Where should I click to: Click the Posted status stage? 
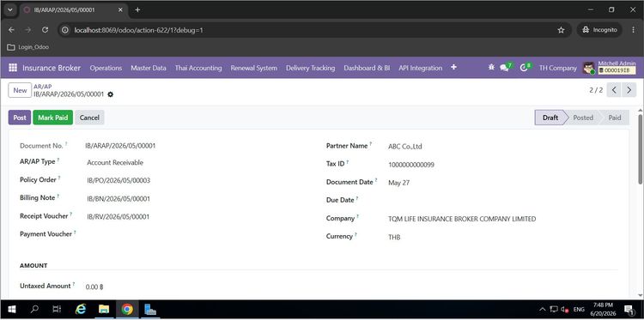(583, 118)
